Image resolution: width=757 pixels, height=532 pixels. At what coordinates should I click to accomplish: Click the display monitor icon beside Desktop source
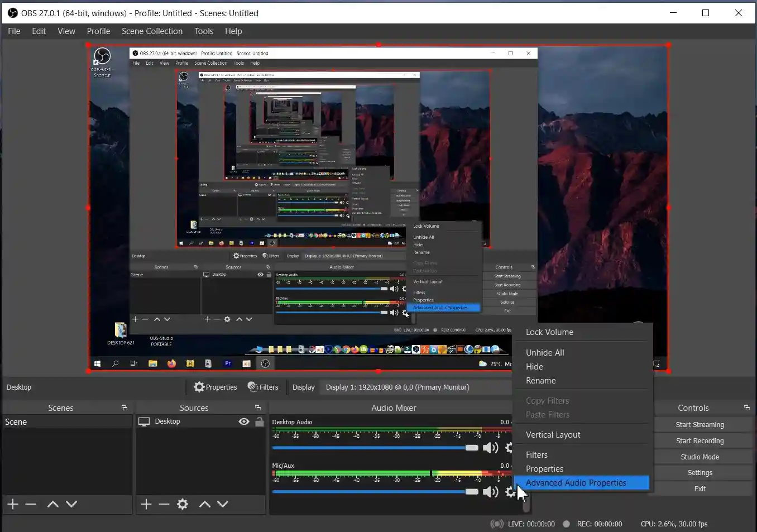point(144,421)
